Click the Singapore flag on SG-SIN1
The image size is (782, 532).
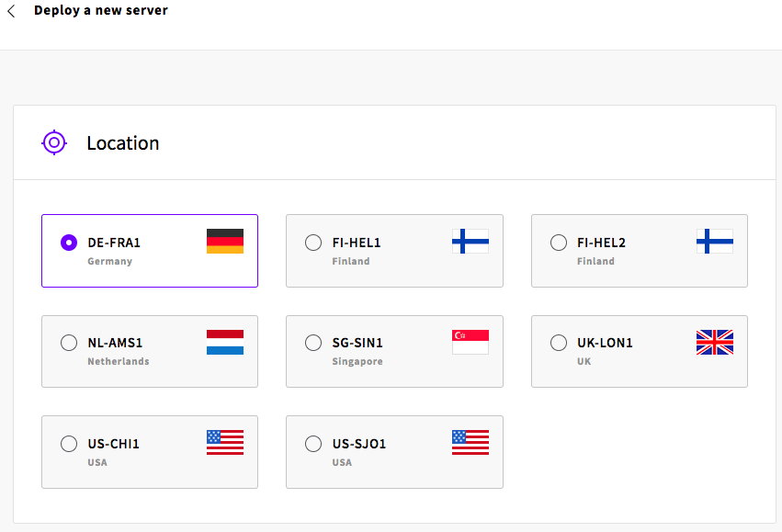[470, 342]
